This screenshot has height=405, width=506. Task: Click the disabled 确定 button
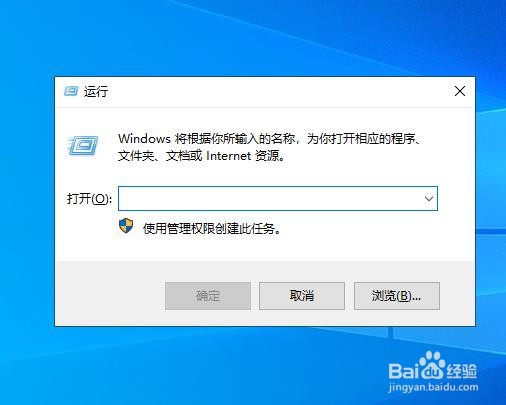[x=208, y=296]
